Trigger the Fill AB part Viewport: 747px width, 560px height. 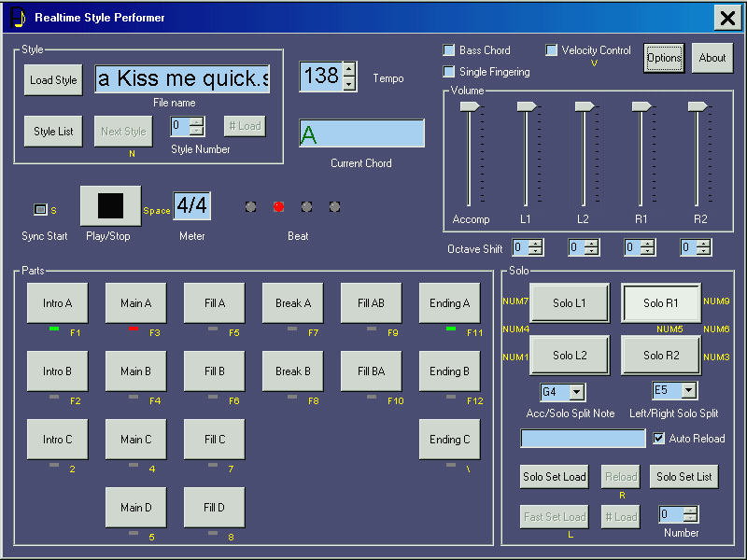[371, 303]
